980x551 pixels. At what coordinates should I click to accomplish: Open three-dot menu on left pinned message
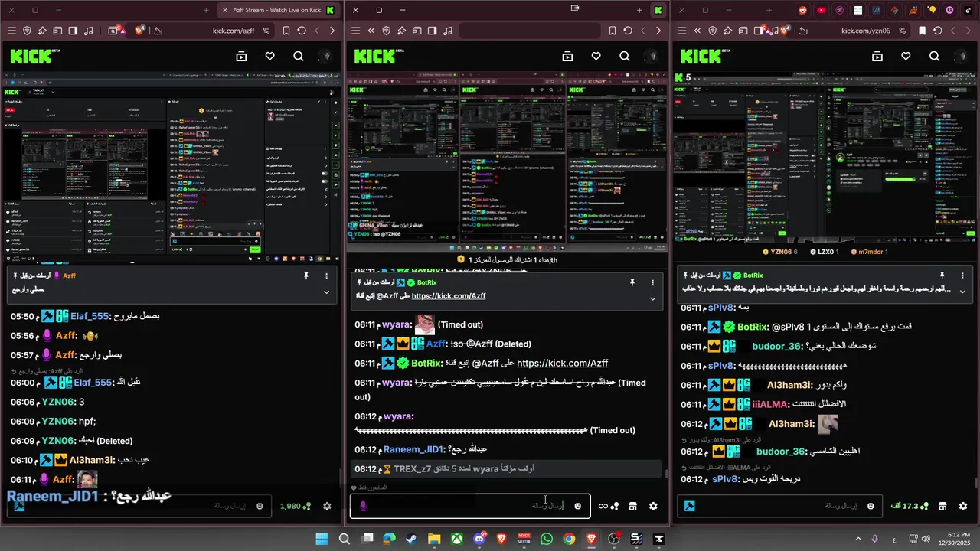point(326,275)
